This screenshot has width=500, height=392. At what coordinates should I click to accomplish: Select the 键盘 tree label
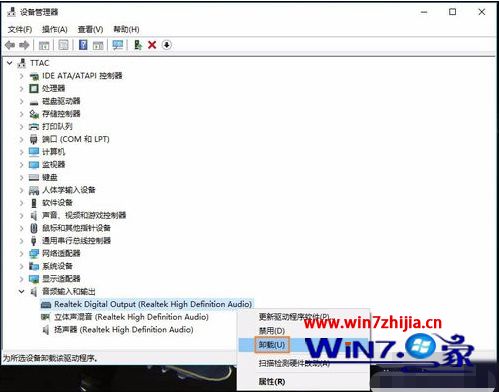pyautogui.click(x=50, y=177)
